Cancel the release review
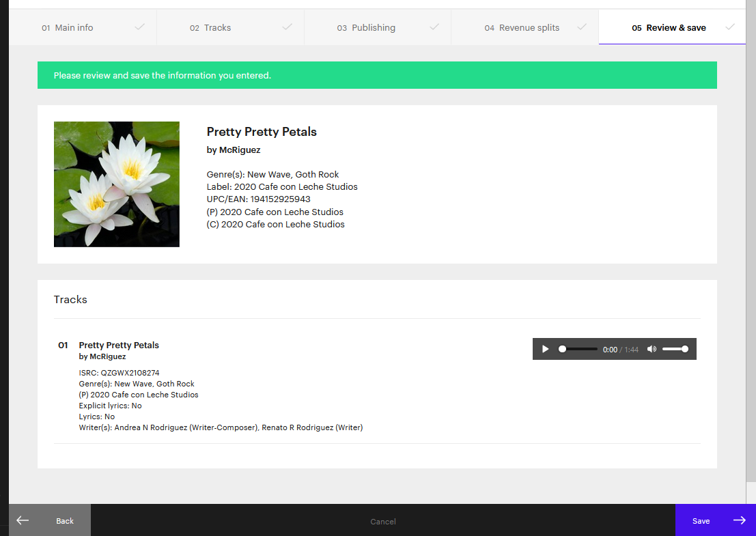756x536 pixels. click(383, 522)
